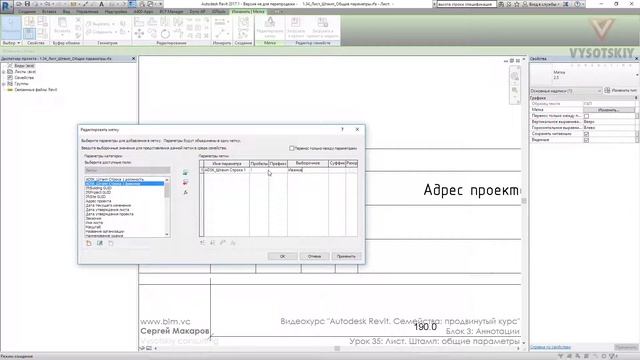The width and height of the screenshot is (640, 360).
Task: Select 'Адрес проекта' in parameter list
Action: (98, 201)
